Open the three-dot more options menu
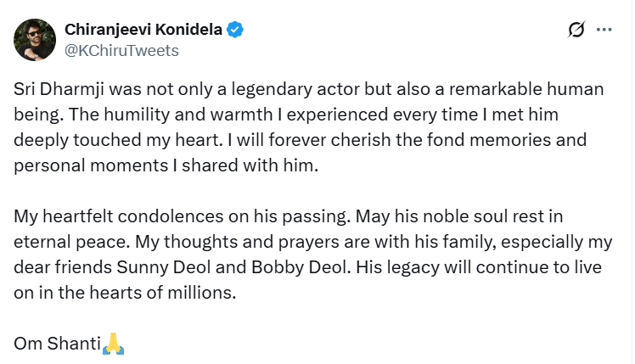 point(604,31)
